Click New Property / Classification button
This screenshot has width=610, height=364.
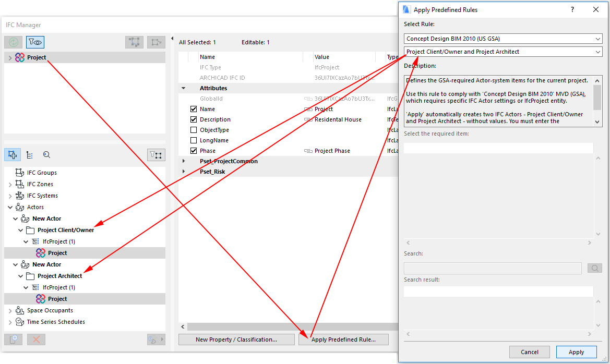click(236, 339)
